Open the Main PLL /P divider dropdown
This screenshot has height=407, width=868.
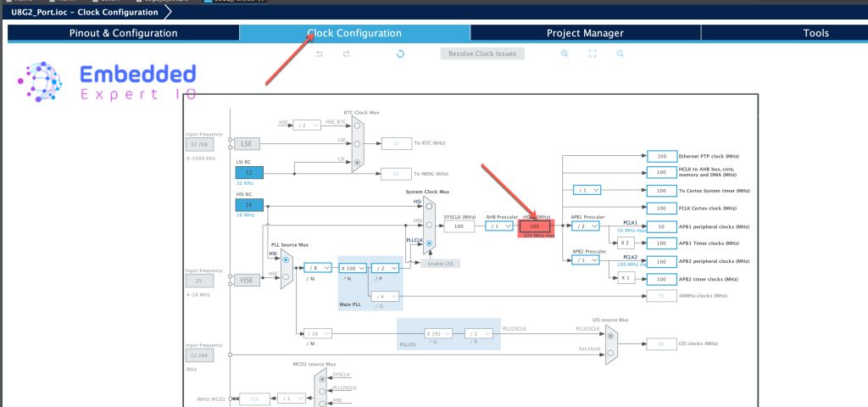[x=386, y=267]
